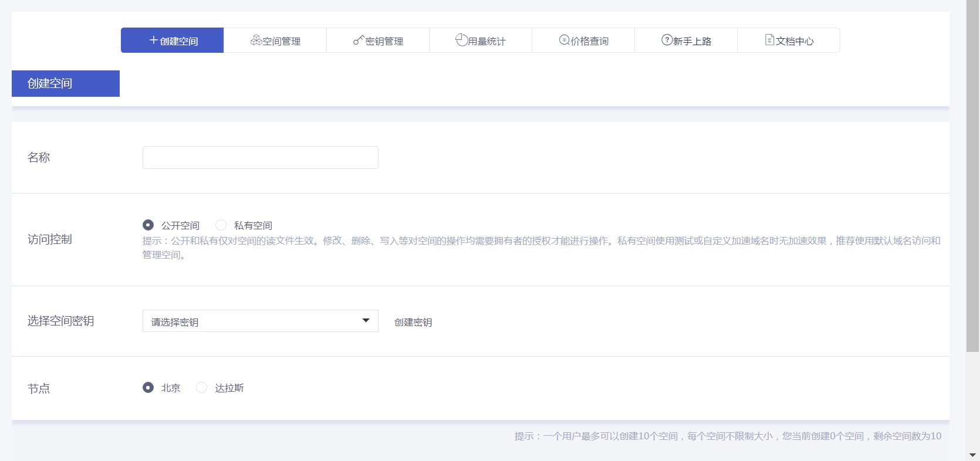Click the 选择空间密钥 label
Viewport: 980px width, 461px height.
click(x=61, y=321)
